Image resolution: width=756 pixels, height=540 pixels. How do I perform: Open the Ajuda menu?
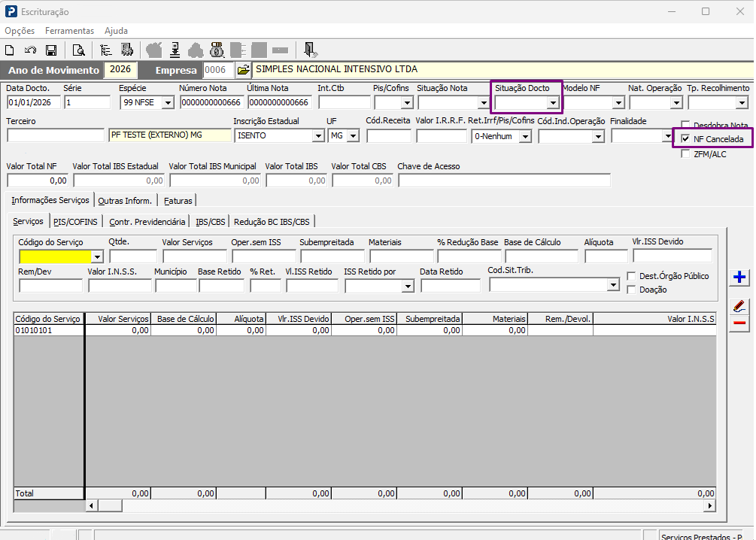click(x=116, y=31)
